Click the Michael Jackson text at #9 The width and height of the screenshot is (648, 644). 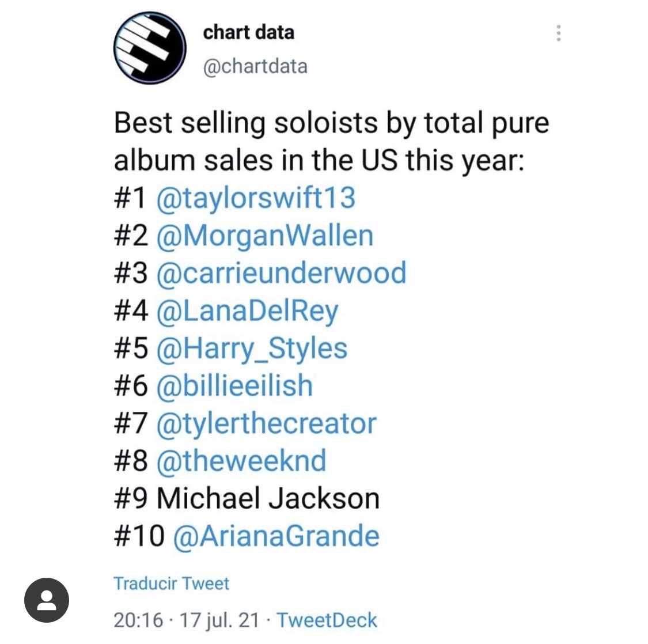click(x=268, y=499)
